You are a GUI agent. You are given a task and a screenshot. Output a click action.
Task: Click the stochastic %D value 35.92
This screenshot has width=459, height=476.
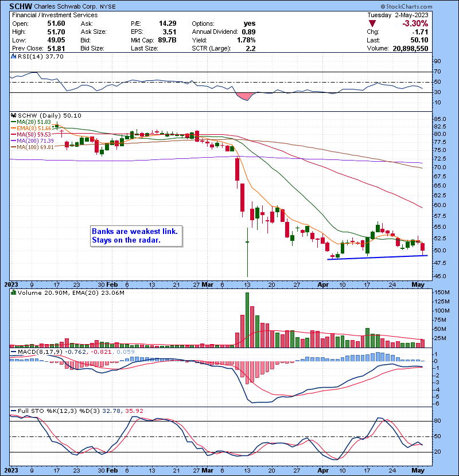pos(134,411)
